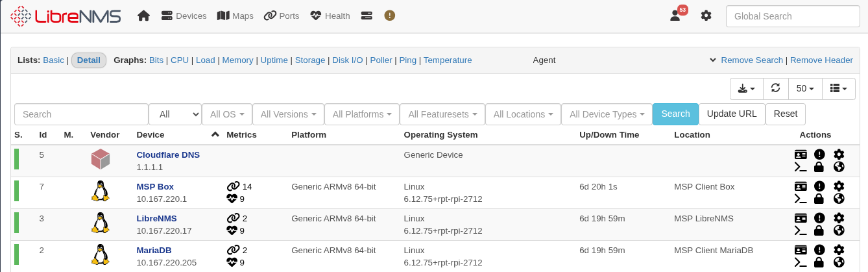Sort by the Up/Down Time column header

pyautogui.click(x=609, y=135)
